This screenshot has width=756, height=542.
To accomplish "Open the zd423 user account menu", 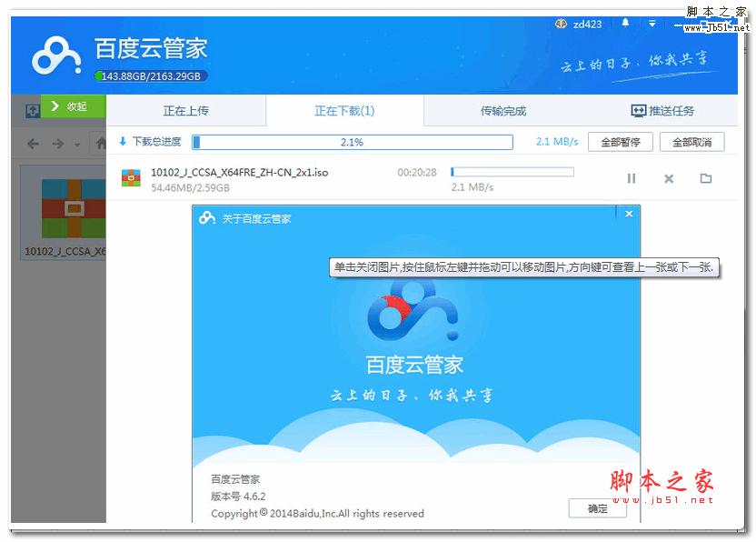I will point(579,24).
